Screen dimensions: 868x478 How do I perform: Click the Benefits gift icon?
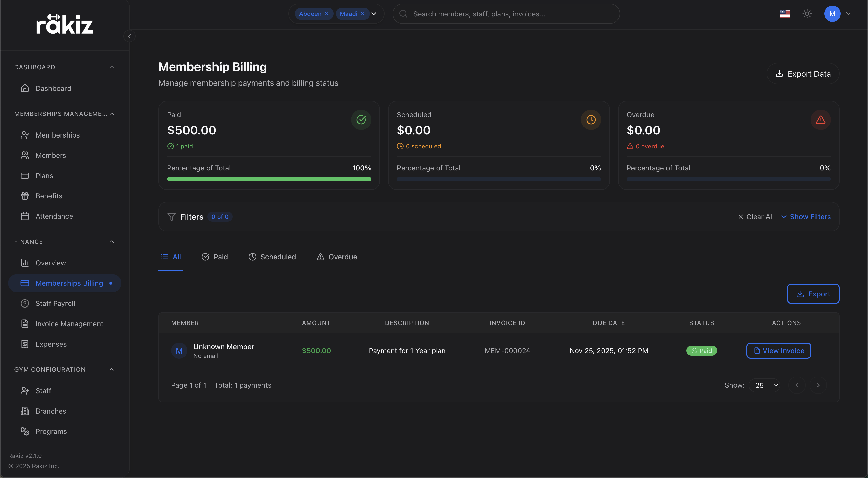click(25, 196)
